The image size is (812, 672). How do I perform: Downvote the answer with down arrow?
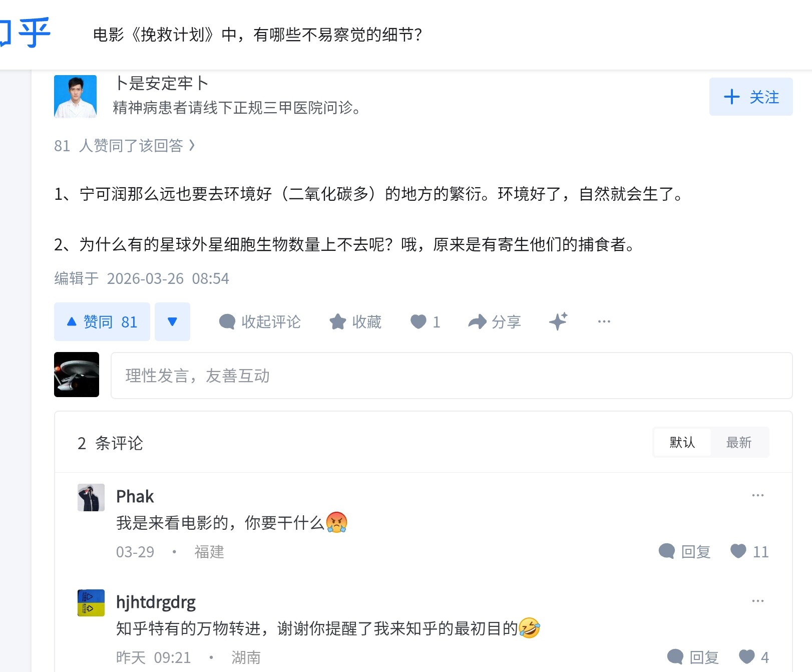coord(172,321)
